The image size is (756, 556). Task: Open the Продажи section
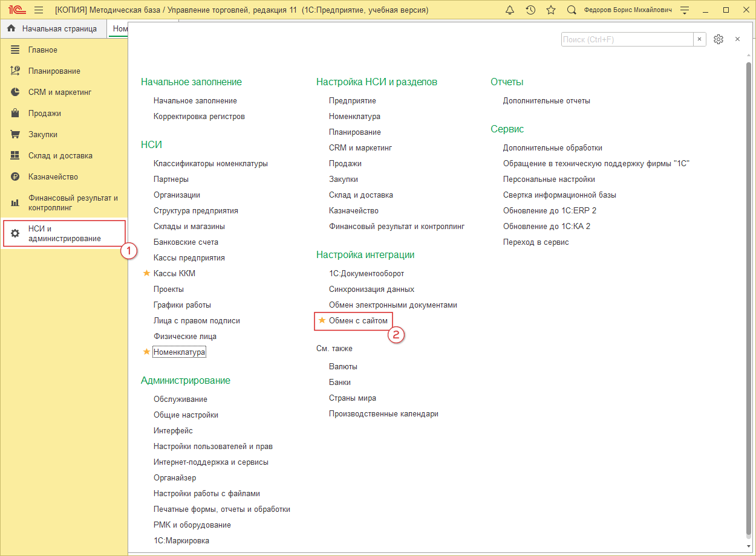tap(44, 113)
